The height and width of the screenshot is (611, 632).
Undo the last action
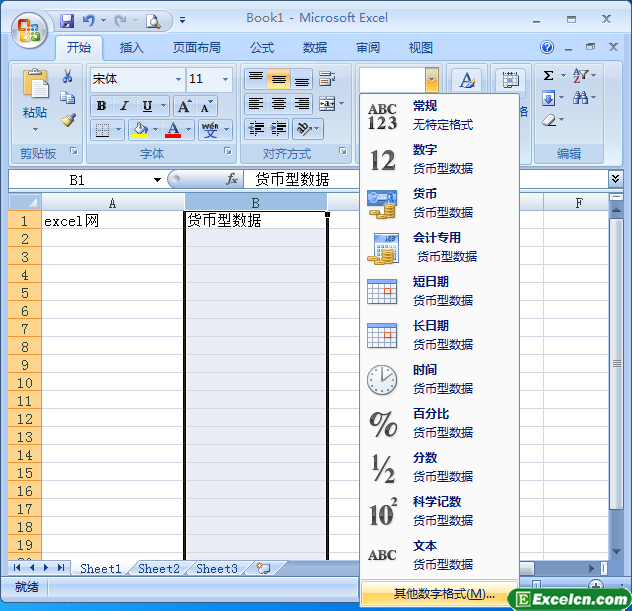pyautogui.click(x=89, y=20)
